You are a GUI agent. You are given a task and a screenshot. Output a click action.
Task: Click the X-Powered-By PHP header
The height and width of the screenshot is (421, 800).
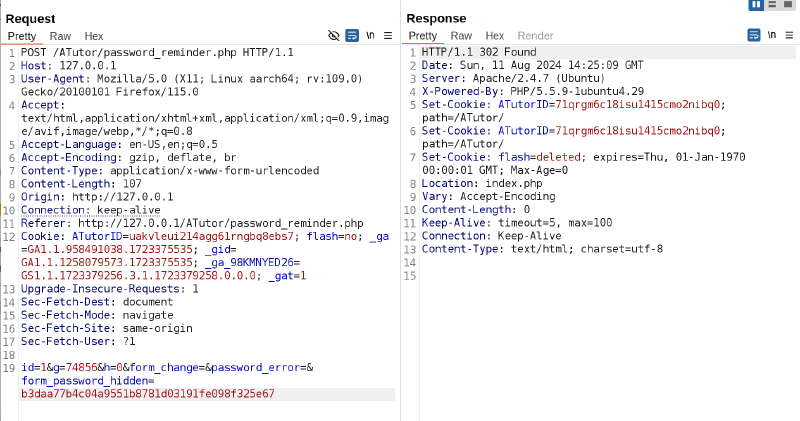point(533,92)
